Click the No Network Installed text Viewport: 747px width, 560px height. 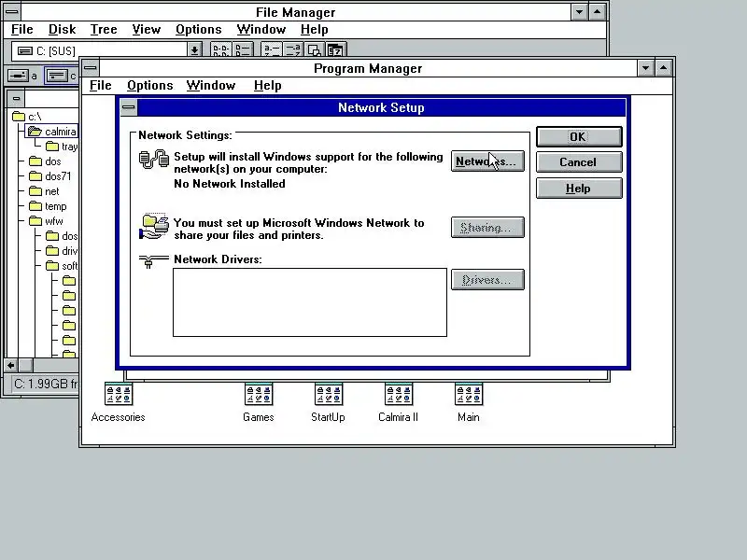pos(230,184)
